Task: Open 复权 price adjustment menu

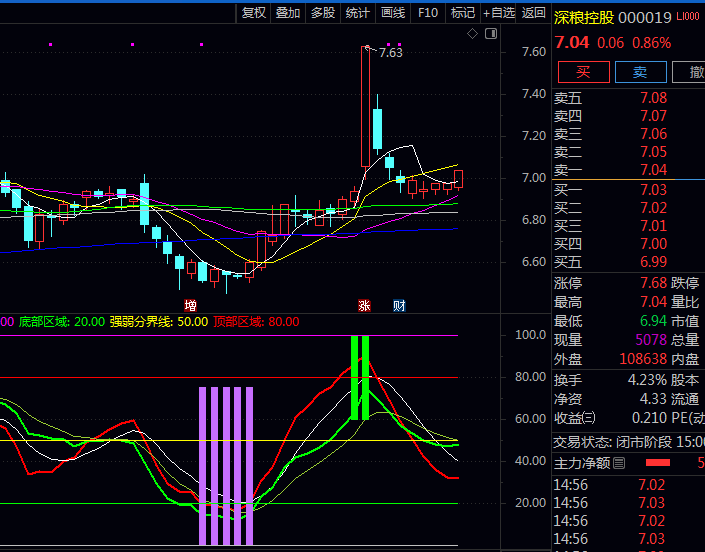Action: (x=254, y=13)
